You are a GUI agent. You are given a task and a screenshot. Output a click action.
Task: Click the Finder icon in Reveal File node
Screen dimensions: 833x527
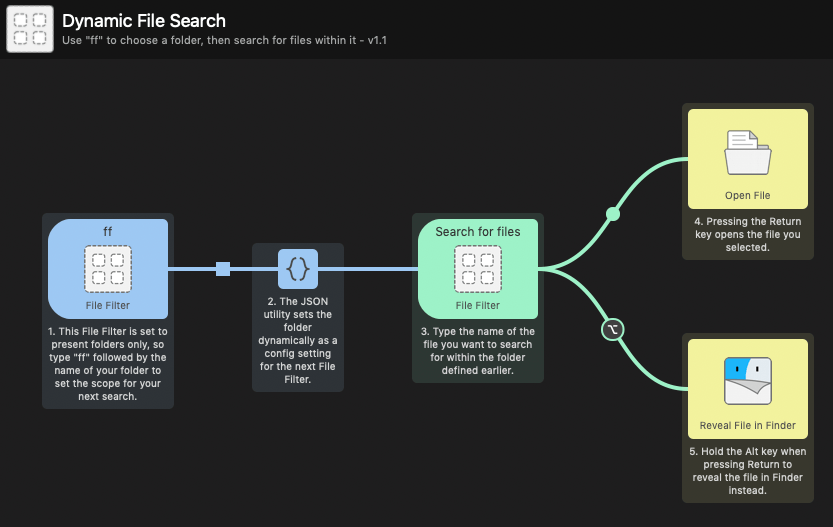point(747,381)
